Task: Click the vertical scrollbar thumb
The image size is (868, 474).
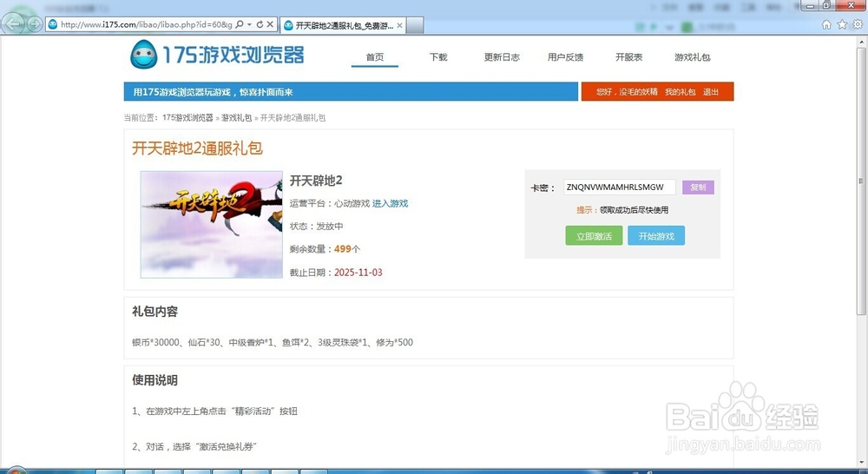Action: click(x=862, y=181)
